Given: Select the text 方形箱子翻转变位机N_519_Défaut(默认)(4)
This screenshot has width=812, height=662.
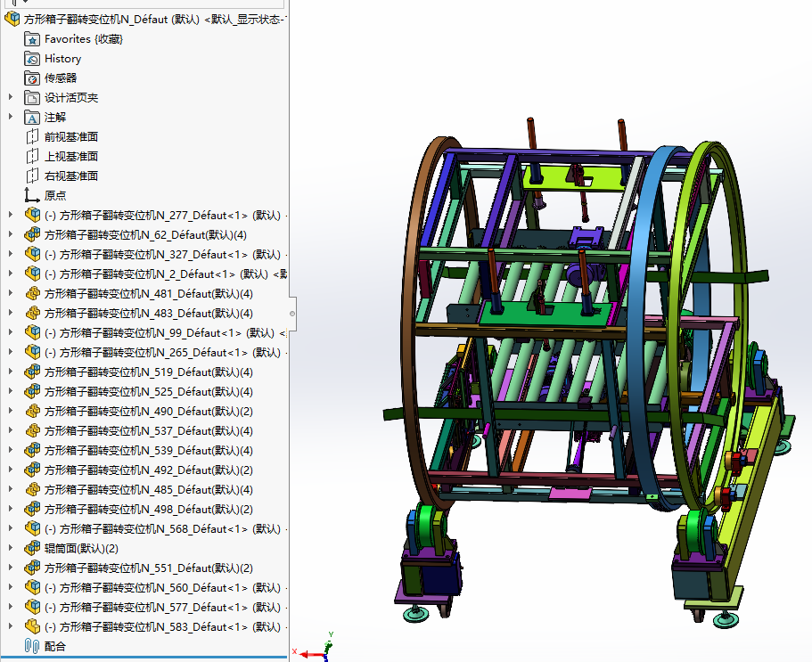Looking at the screenshot, I should click(x=149, y=372).
